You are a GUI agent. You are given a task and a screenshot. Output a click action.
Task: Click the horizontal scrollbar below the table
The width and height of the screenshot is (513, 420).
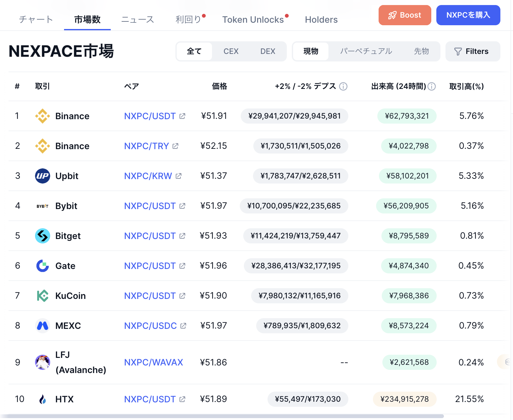pyautogui.click(x=222, y=416)
